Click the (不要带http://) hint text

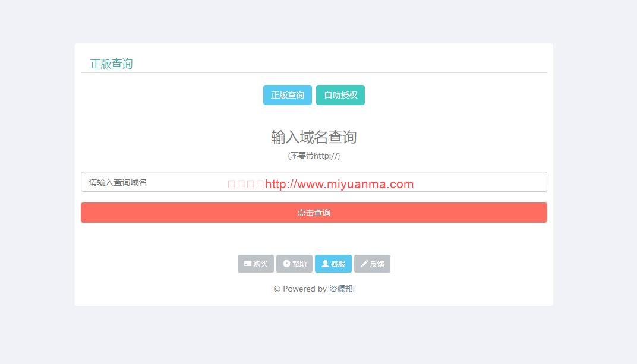click(314, 156)
